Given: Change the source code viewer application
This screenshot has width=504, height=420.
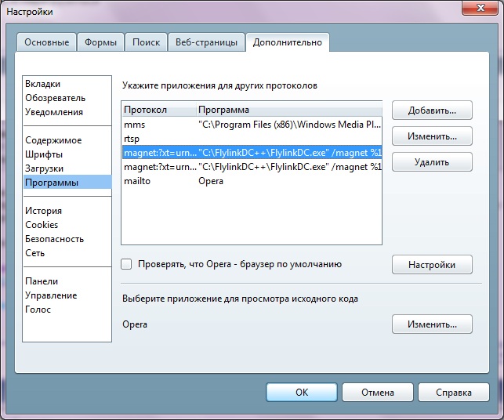Looking at the screenshot, I should [x=432, y=324].
